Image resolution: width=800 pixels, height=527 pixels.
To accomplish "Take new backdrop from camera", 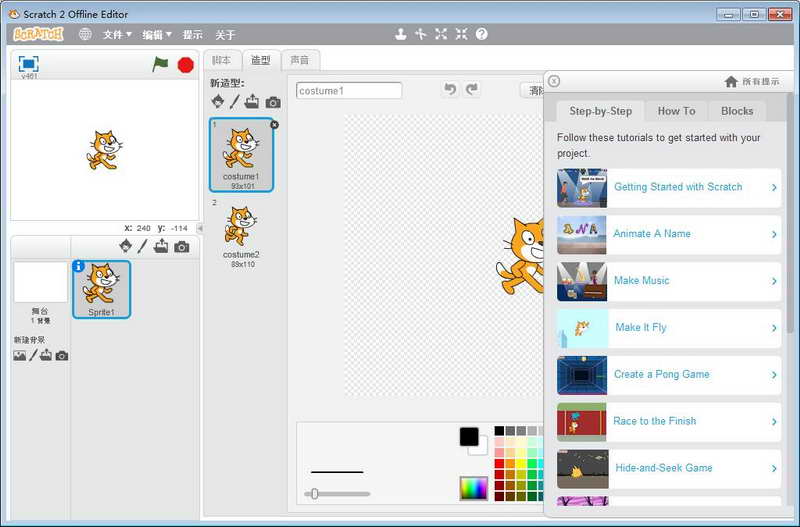I will click(62, 356).
